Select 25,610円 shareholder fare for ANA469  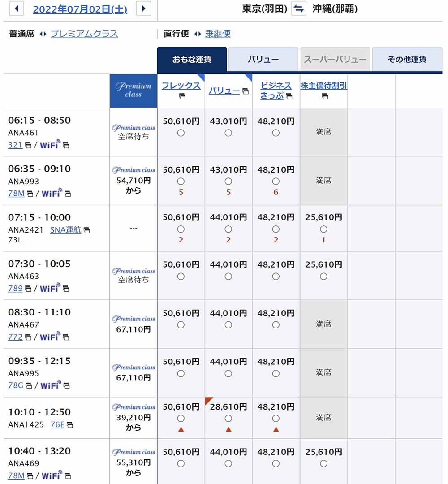point(323,464)
